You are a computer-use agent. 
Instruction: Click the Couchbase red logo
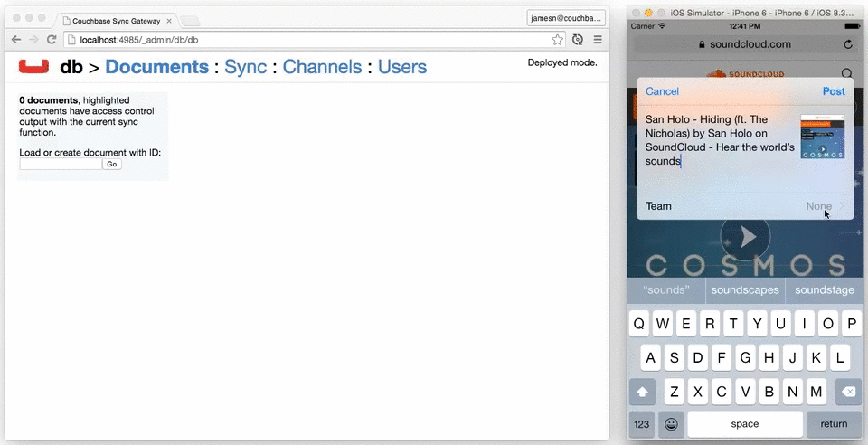[x=33, y=66]
